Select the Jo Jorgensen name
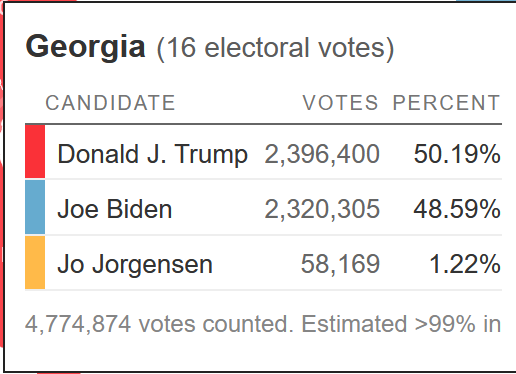Screen dimensions: 516x374 coord(135,265)
